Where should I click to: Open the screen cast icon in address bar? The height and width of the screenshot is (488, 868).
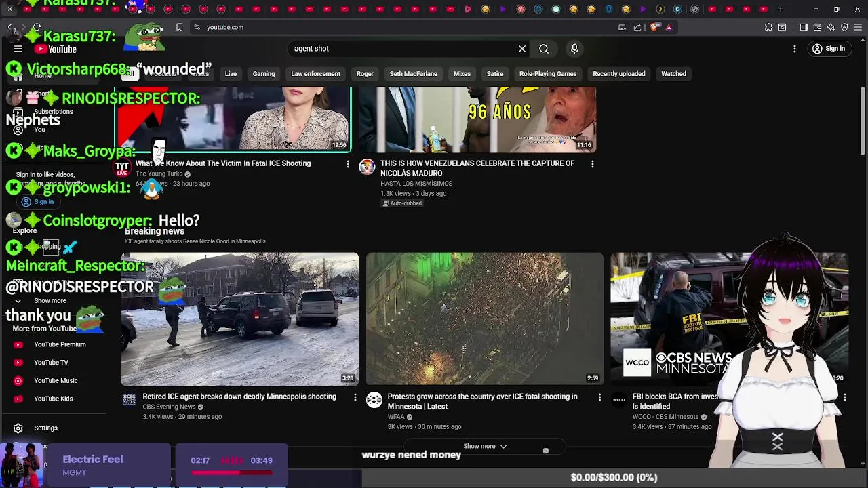click(x=622, y=27)
